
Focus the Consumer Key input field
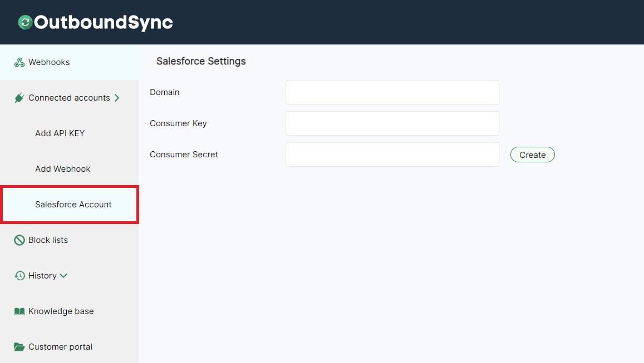tap(392, 123)
